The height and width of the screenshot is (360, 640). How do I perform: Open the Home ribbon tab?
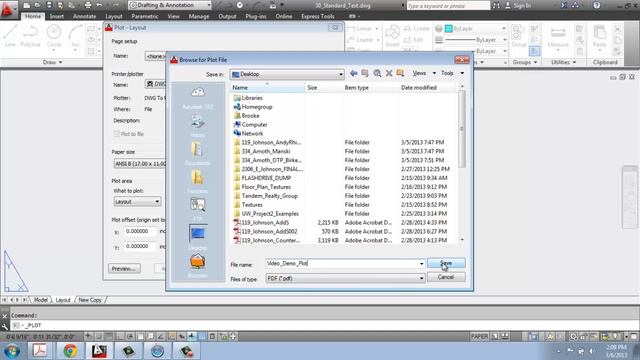[x=33, y=16]
